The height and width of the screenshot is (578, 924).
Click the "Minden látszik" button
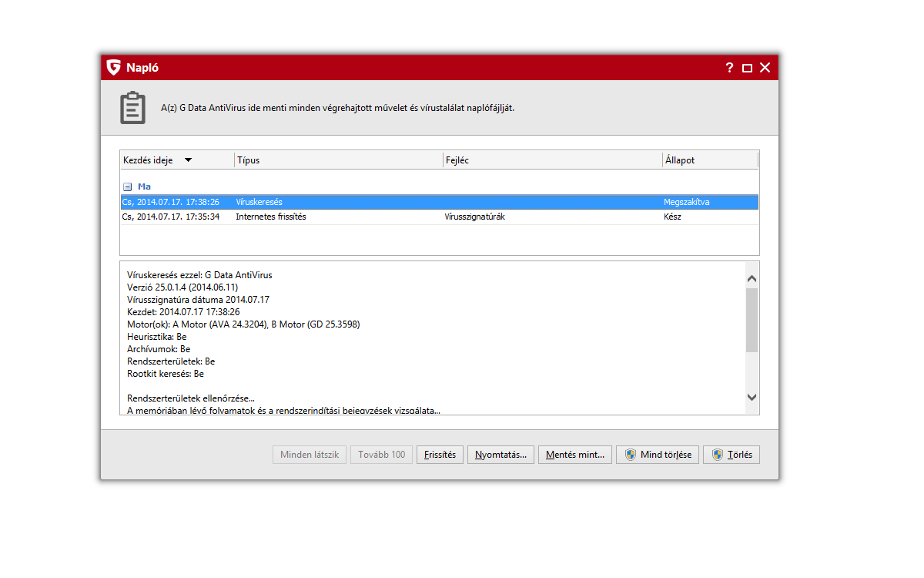coord(310,455)
